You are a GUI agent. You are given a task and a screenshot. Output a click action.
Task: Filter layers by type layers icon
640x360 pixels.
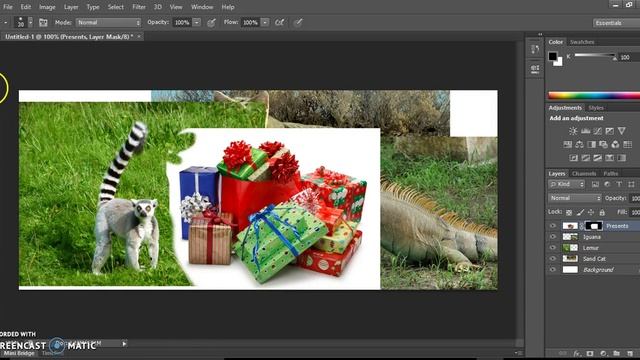pyautogui.click(x=619, y=184)
